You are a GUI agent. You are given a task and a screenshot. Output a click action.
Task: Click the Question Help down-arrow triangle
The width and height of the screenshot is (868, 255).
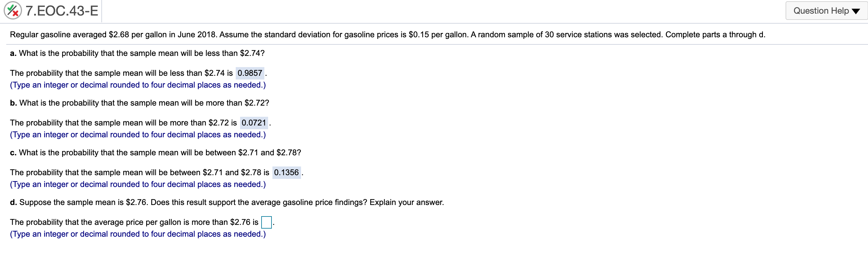point(856,11)
